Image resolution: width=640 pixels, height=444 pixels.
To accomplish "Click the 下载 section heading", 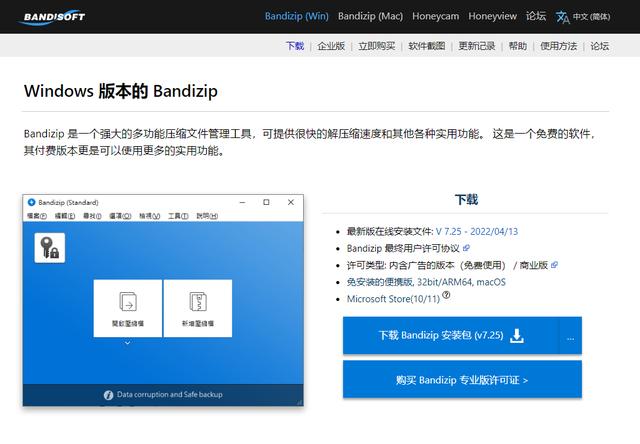I will click(466, 200).
